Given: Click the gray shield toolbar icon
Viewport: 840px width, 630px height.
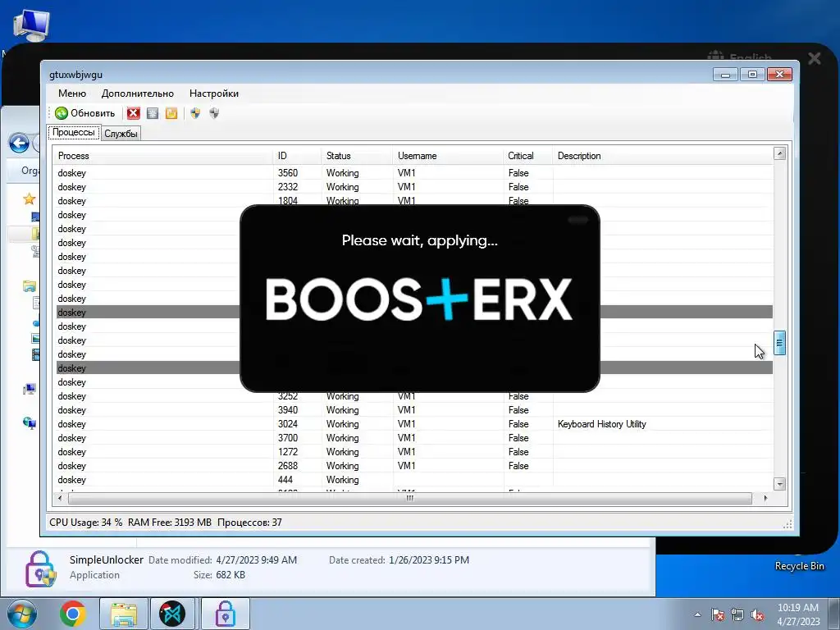Looking at the screenshot, I should 214,113.
